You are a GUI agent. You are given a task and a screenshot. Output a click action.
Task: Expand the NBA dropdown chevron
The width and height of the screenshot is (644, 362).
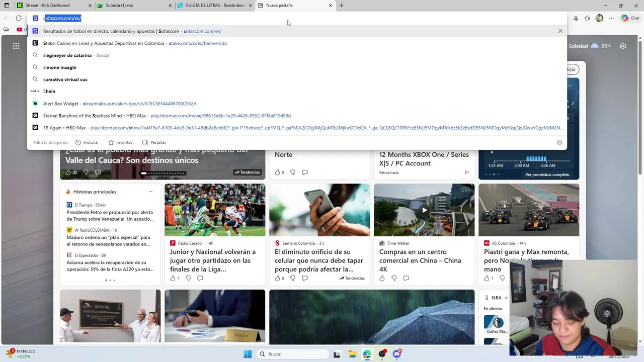coord(506,298)
